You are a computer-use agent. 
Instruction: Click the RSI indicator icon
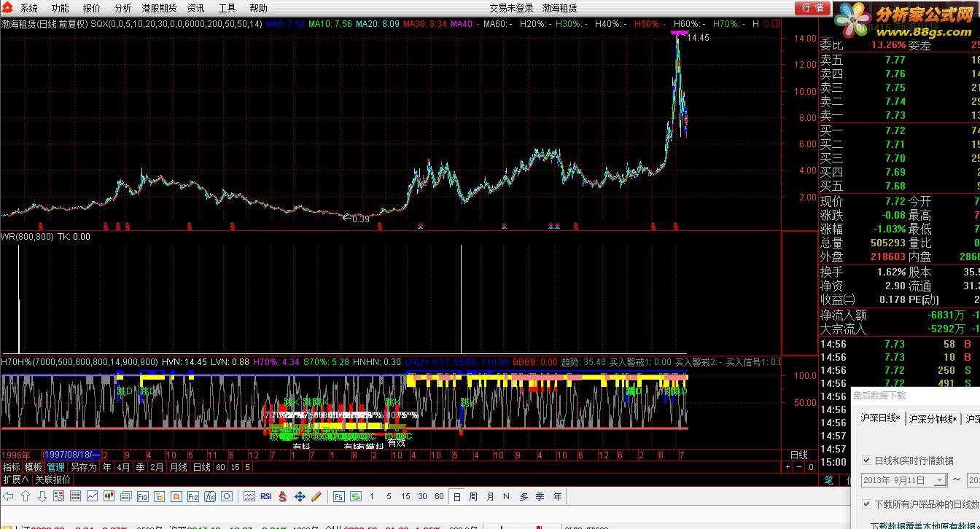tap(266, 496)
